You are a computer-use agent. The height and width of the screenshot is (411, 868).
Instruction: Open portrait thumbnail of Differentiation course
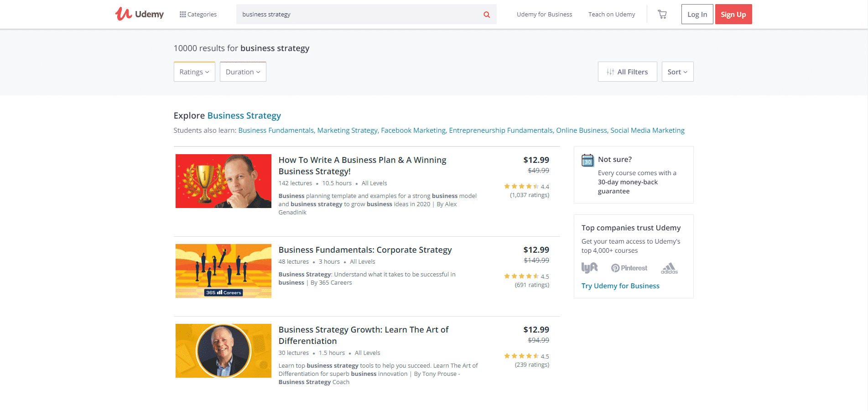223,351
